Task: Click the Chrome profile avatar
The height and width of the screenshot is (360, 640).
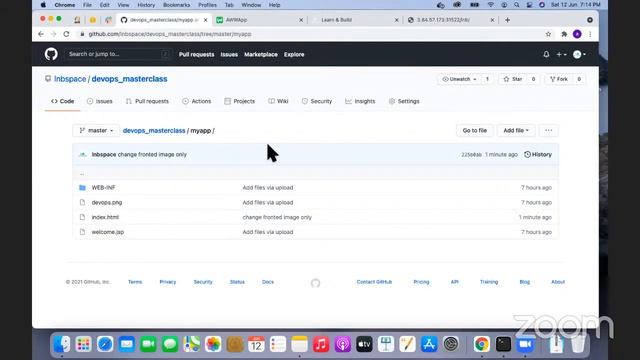Action: tap(577, 34)
